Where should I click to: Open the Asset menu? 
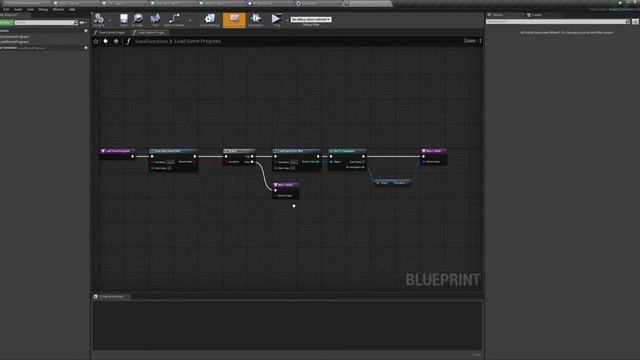[18, 9]
